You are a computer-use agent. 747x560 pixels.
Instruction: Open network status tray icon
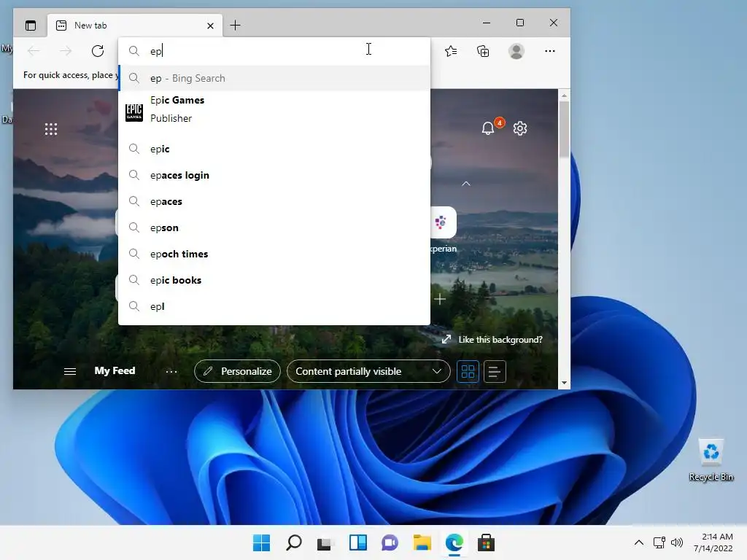click(659, 542)
